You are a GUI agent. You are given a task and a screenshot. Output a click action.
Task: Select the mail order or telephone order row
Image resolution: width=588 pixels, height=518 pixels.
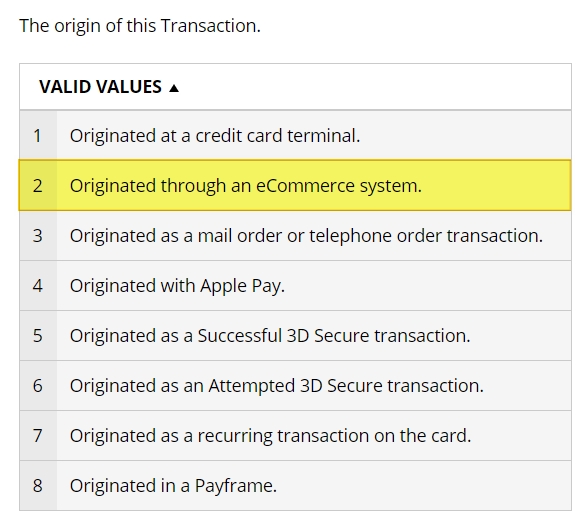296,236
